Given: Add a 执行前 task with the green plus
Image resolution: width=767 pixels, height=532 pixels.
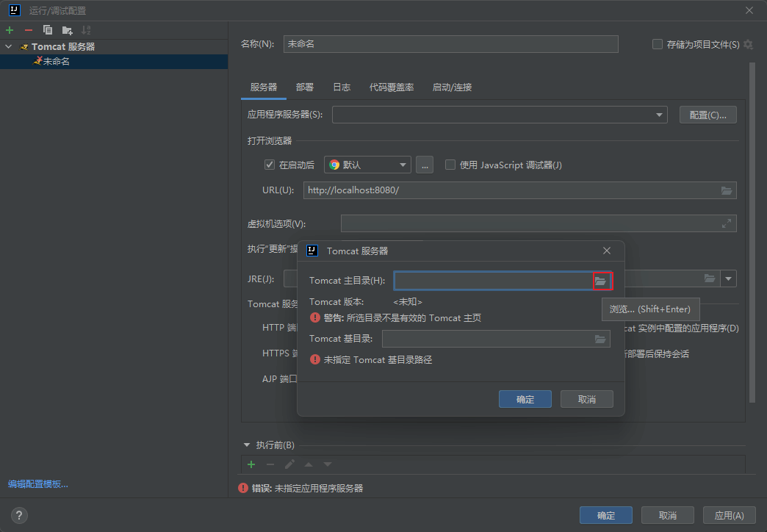Looking at the screenshot, I should (251, 464).
